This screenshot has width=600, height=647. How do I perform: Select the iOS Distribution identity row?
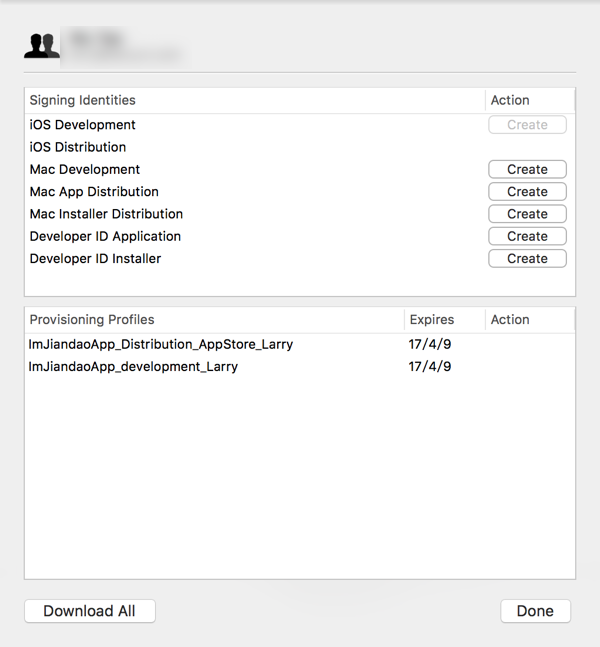point(78,147)
